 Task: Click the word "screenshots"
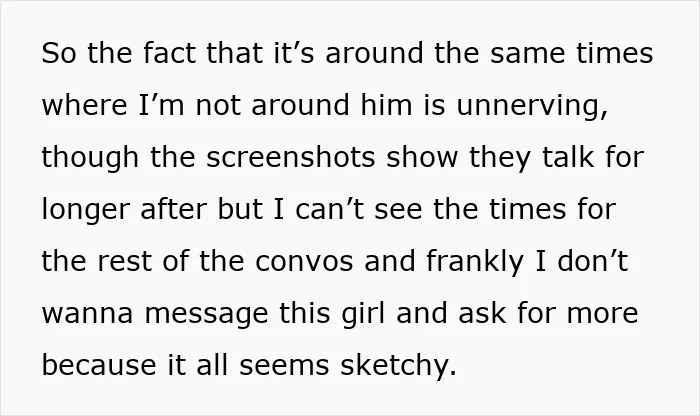(290, 158)
